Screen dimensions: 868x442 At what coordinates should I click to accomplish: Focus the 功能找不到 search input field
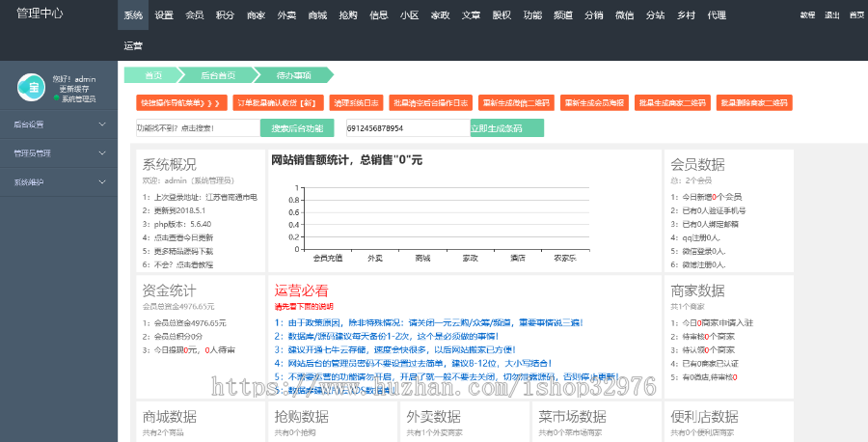click(198, 128)
